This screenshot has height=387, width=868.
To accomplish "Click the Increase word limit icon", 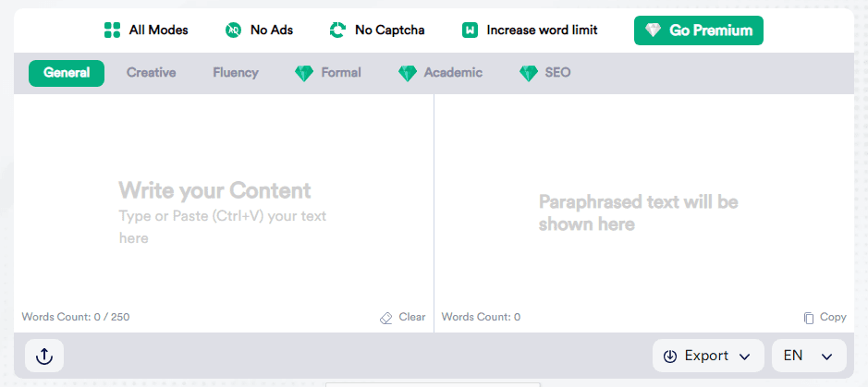I will (x=470, y=30).
